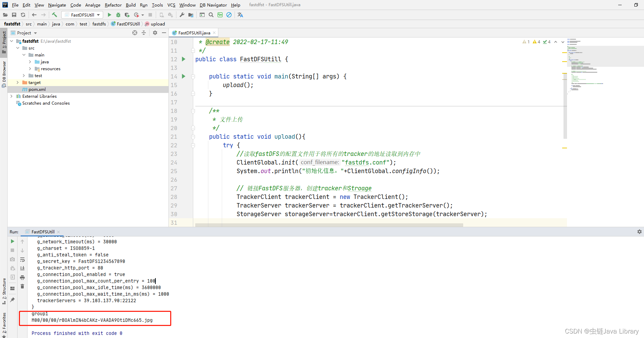Viewport: 644px width, 338px height.
Task: Open Search Everywhere magnifier icon
Action: [x=211, y=15]
